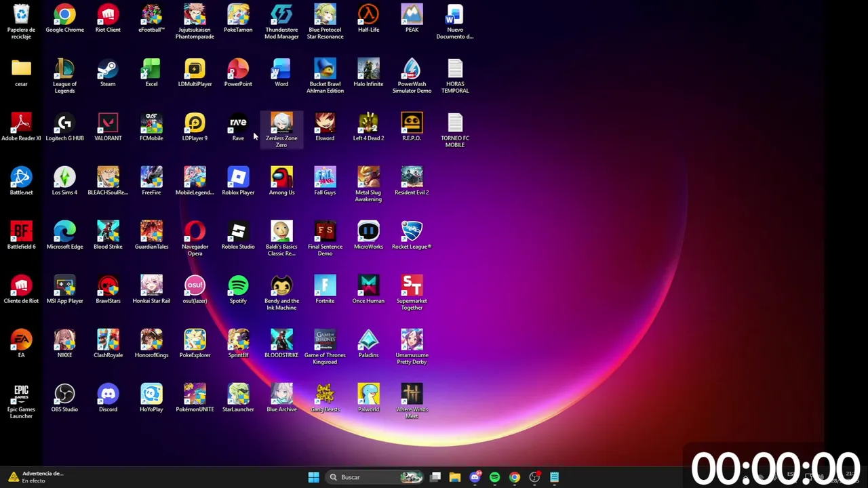868x488 pixels.
Task: Select the Elsword desktop icon
Action: 325,127
